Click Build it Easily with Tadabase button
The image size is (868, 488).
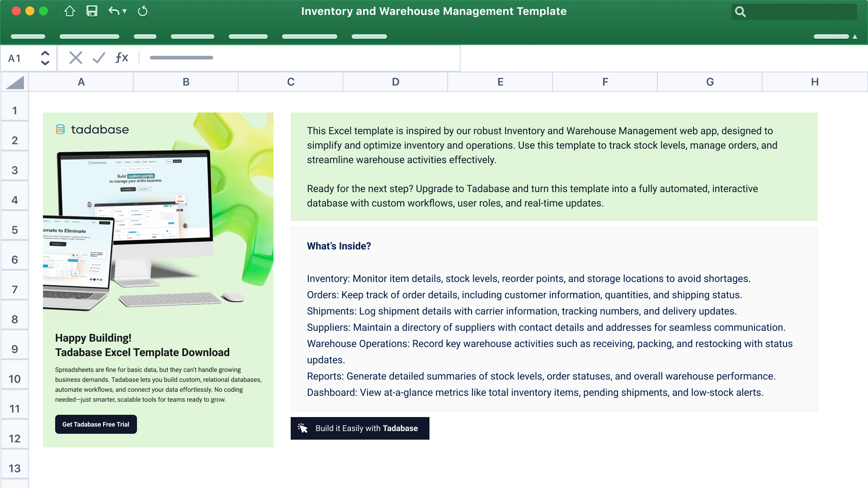coord(360,428)
